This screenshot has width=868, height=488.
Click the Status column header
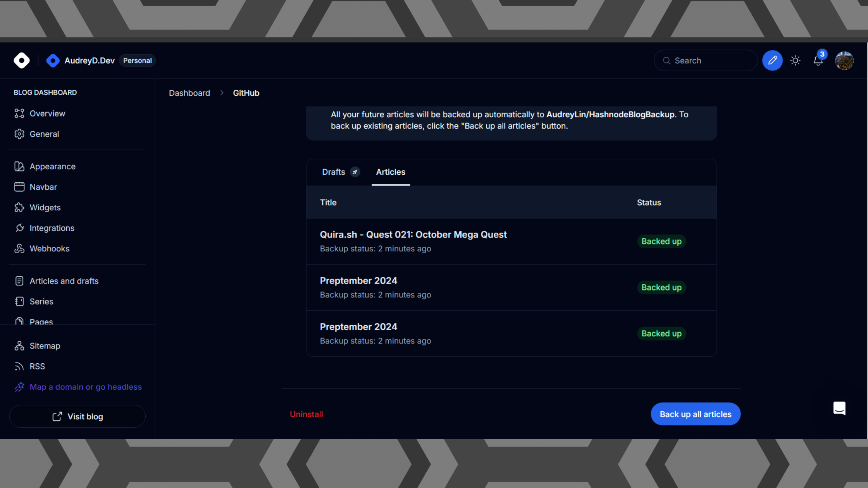click(649, 203)
